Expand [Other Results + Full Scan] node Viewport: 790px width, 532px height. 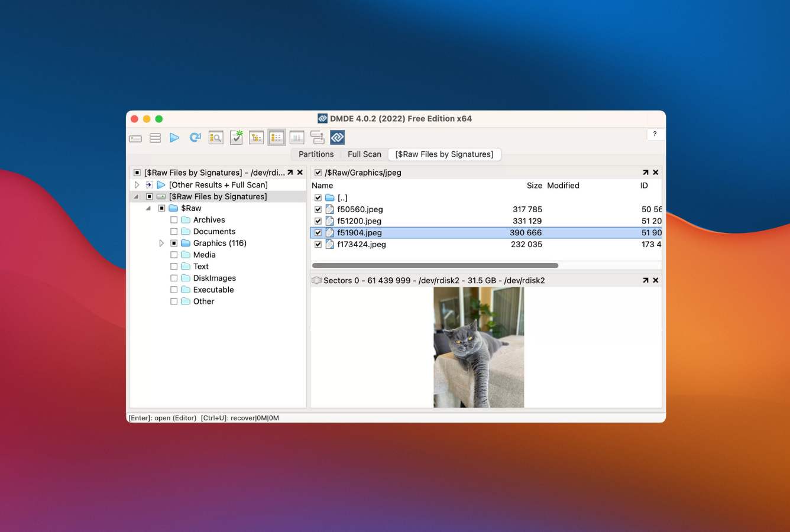point(137,185)
